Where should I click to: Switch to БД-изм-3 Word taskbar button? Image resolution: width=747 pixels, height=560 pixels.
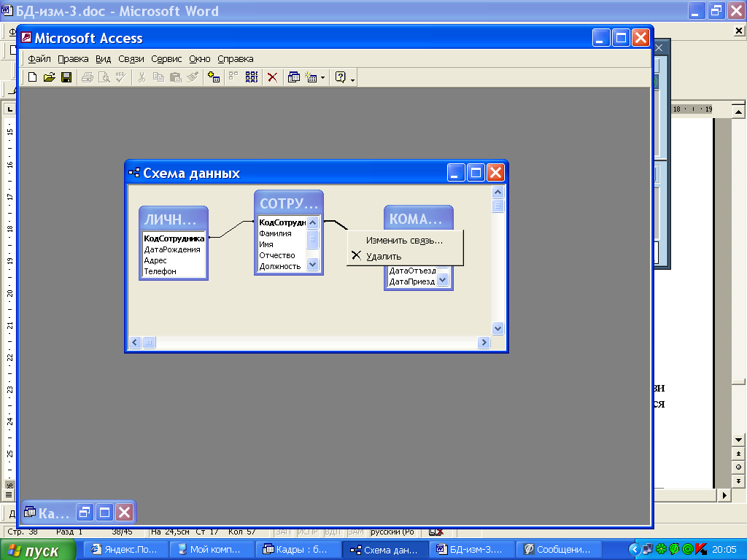click(x=471, y=550)
